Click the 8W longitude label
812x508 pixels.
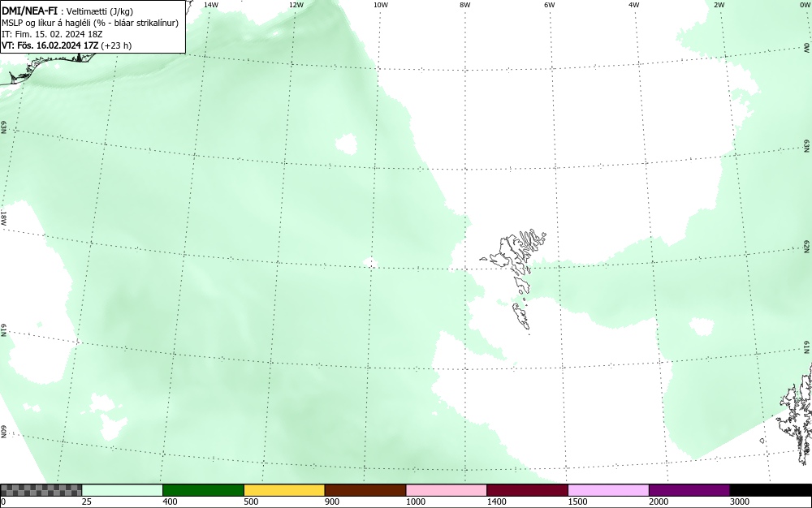465,5
